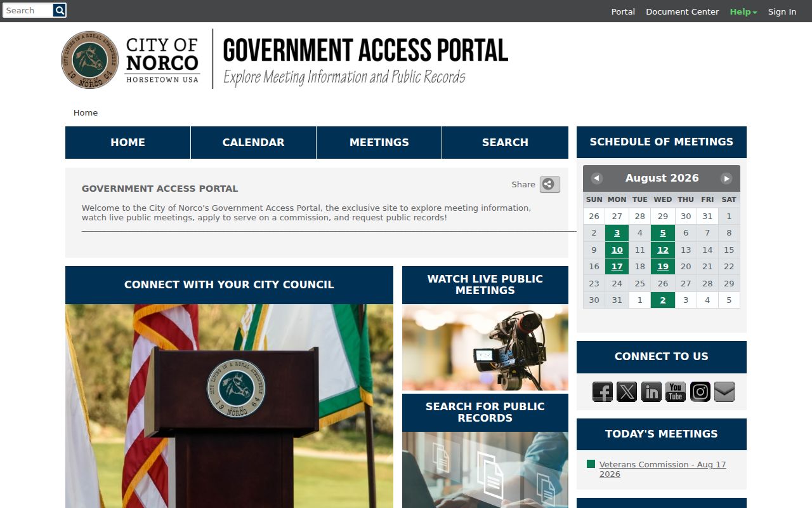
Task: Go to previous month in calendar
Action: coord(596,178)
